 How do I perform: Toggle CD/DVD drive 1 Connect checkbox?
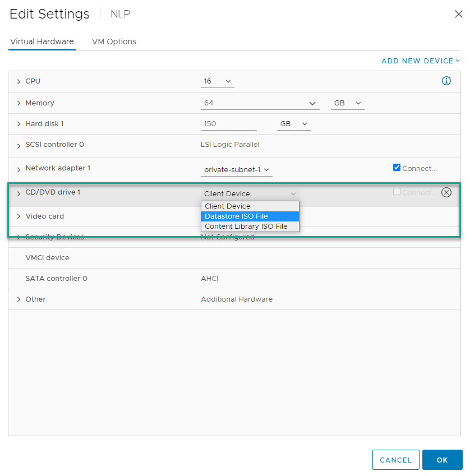(x=397, y=192)
